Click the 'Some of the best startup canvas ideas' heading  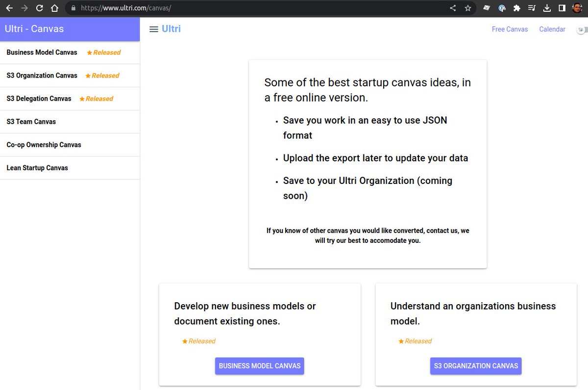click(367, 90)
